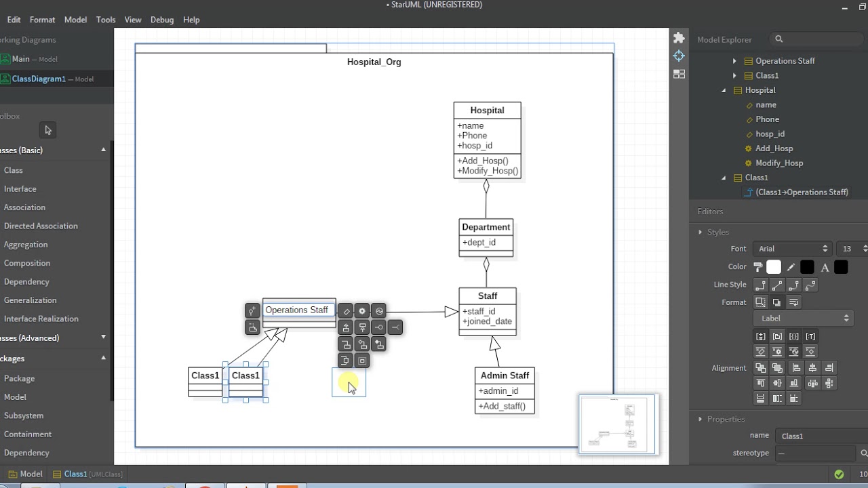
Task: Select the Aggregation tool in toolbox
Action: [x=26, y=245]
